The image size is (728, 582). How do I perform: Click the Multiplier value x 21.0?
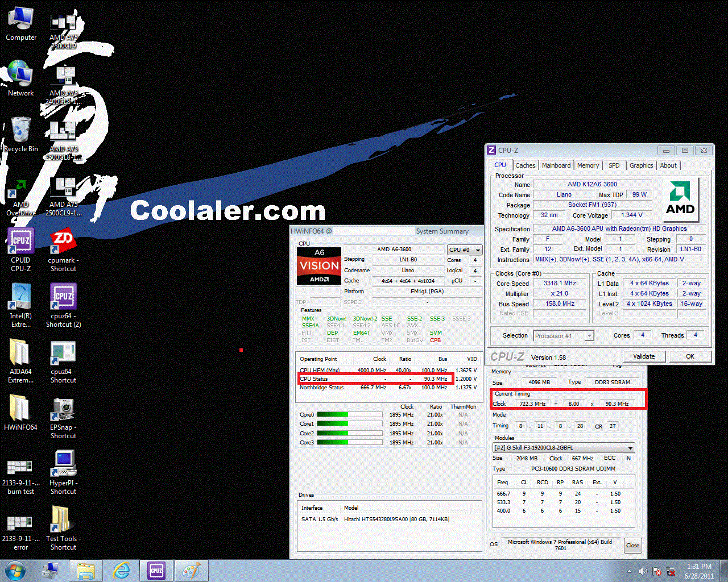click(x=560, y=293)
